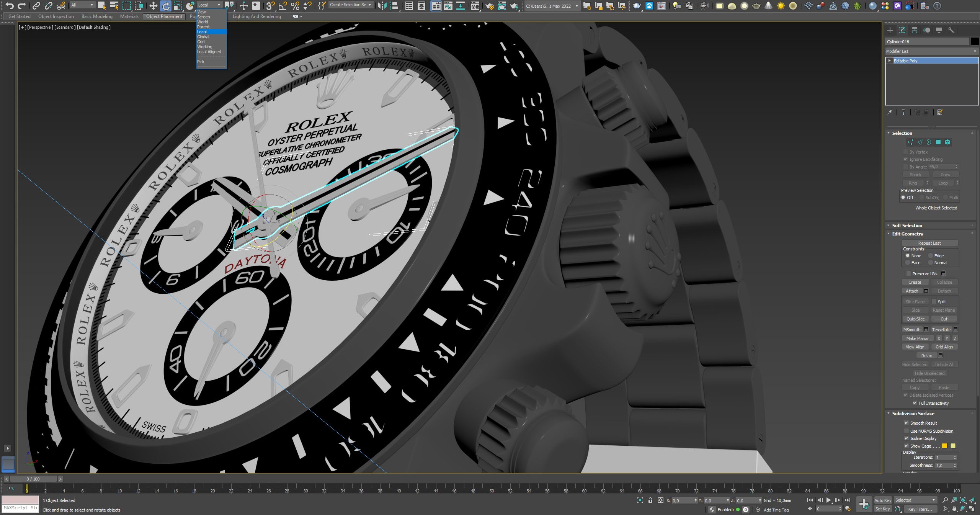
Task: Click the Undo arrow icon
Action: tap(10, 6)
